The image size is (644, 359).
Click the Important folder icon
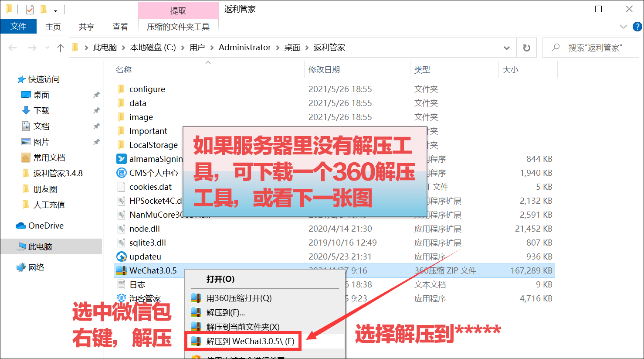tap(122, 131)
